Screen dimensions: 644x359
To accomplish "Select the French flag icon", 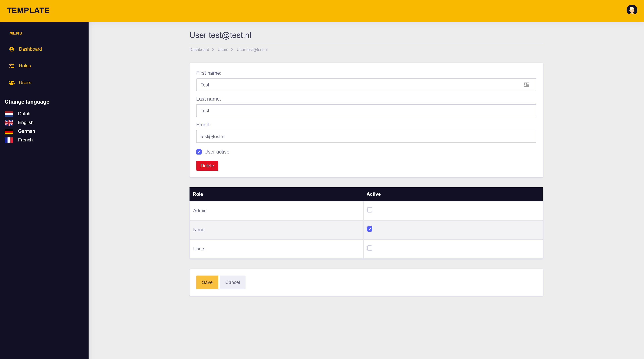I will coord(9,140).
